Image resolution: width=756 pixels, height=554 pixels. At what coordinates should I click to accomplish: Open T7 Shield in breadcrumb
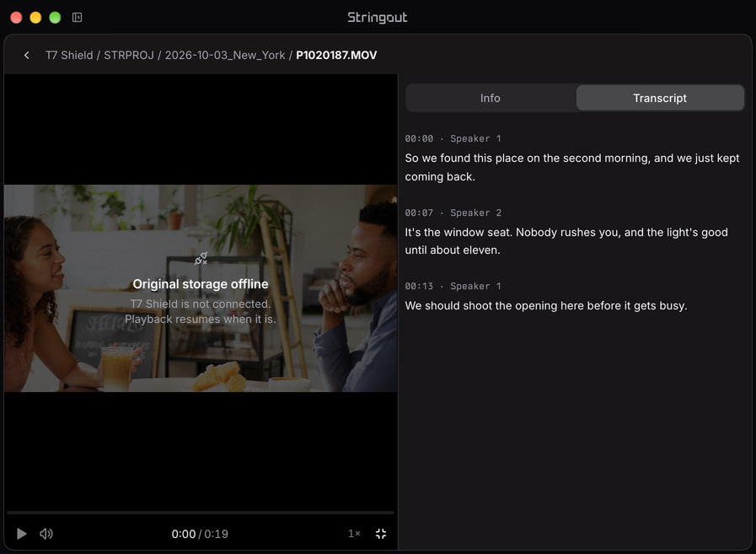[x=69, y=56]
